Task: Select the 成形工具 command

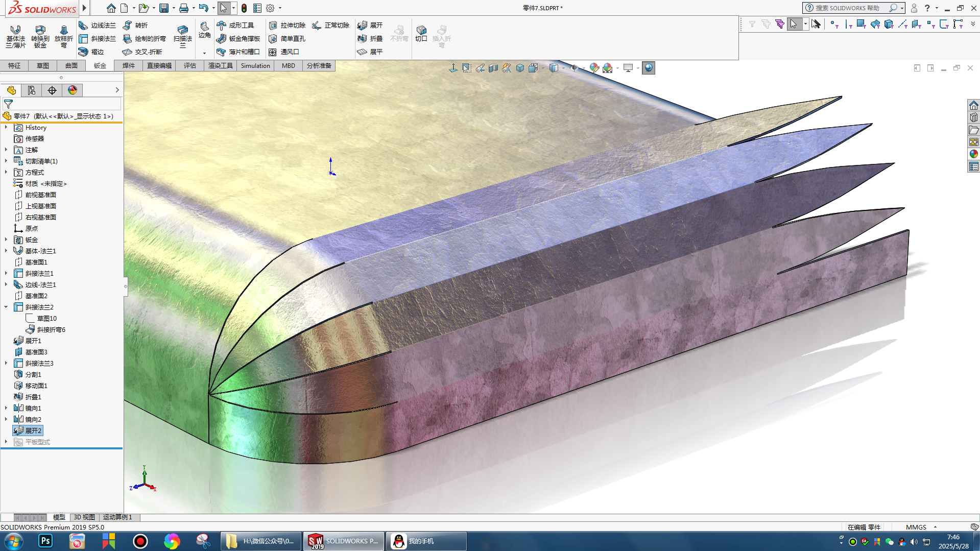Action: click(x=235, y=25)
